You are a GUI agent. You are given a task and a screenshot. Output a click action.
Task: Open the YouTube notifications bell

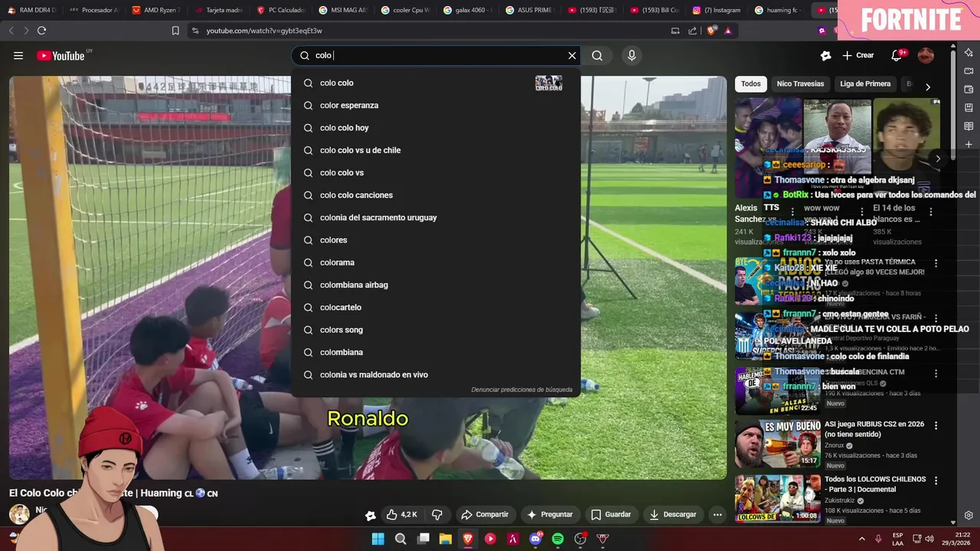coord(897,55)
